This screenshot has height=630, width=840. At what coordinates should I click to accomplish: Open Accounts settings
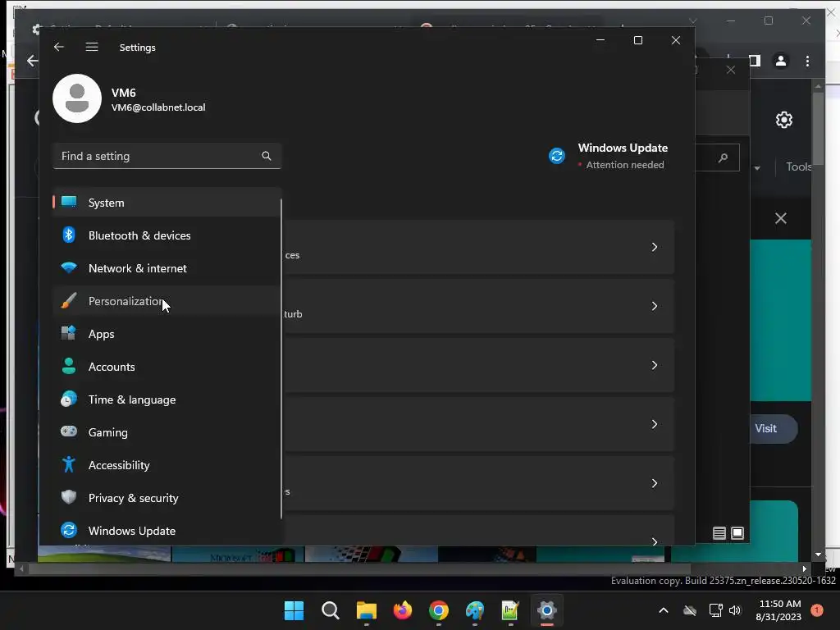point(166,367)
